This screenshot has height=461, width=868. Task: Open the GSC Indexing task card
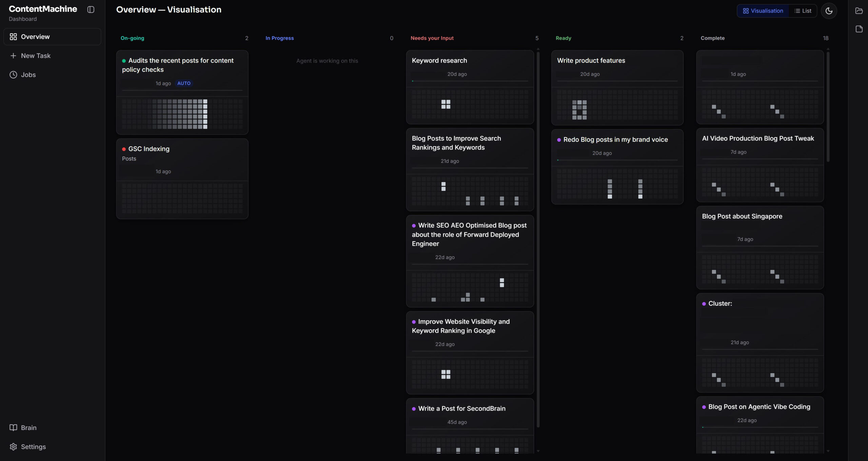tap(182, 179)
